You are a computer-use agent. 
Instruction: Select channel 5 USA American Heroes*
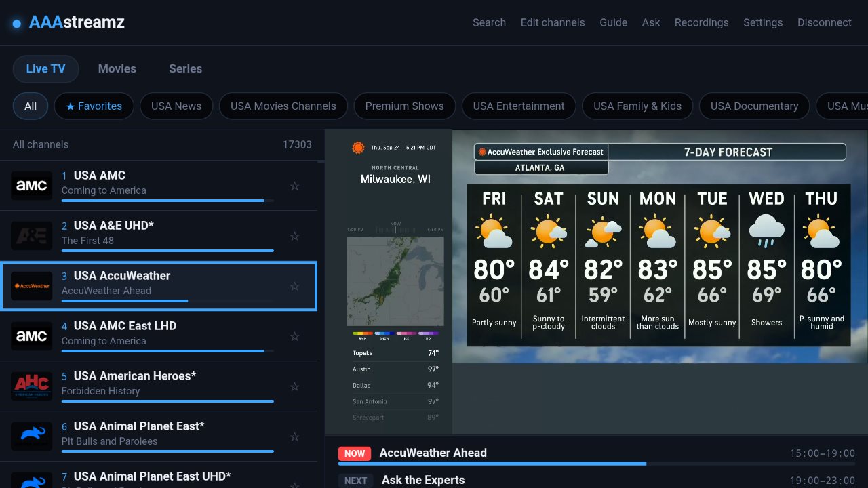tap(159, 386)
